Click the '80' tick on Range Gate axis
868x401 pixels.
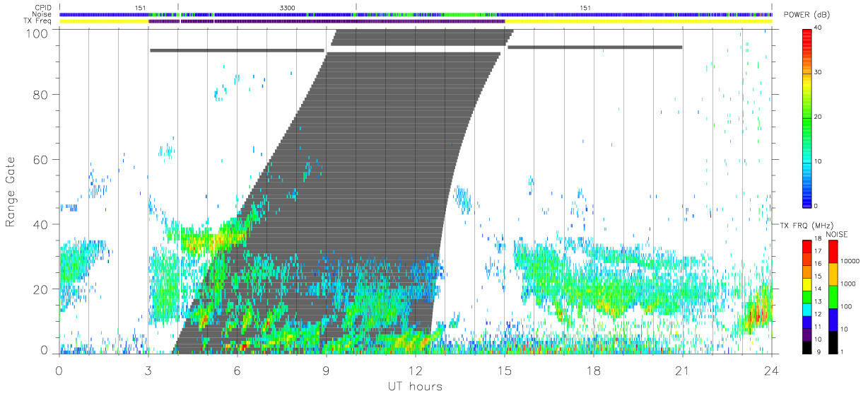[42, 95]
